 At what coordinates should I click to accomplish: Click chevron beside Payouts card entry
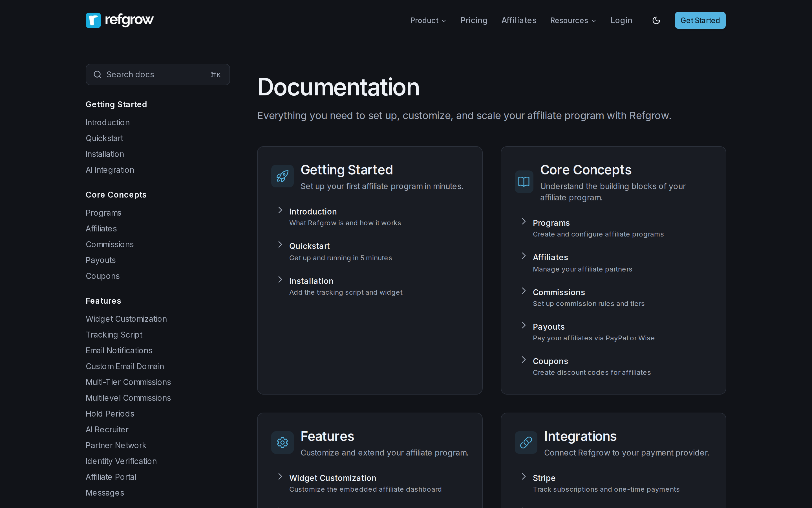click(524, 325)
